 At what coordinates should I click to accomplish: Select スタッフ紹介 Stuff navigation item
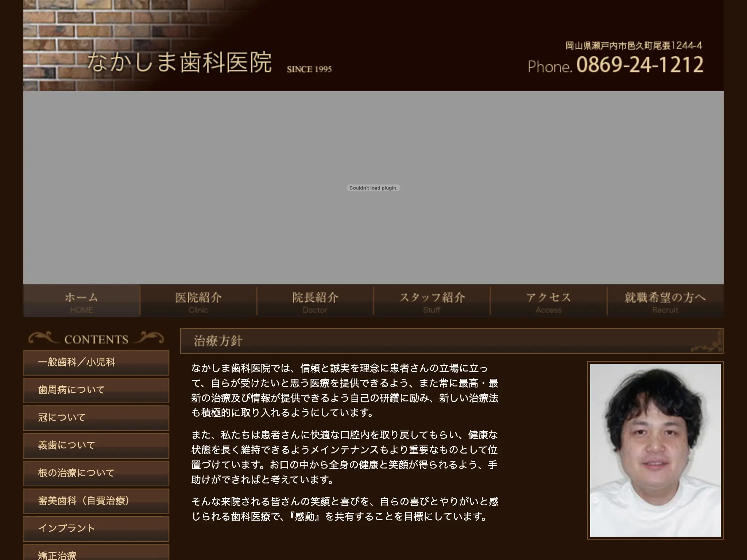[x=432, y=301]
